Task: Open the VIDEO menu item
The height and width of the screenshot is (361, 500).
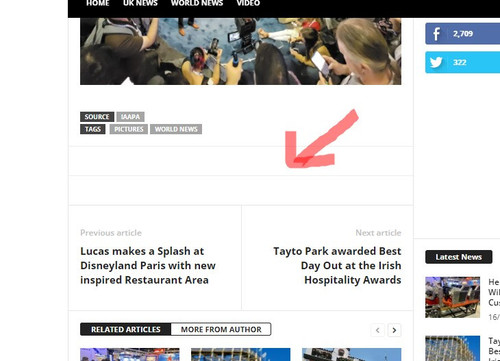Action: coord(248,3)
